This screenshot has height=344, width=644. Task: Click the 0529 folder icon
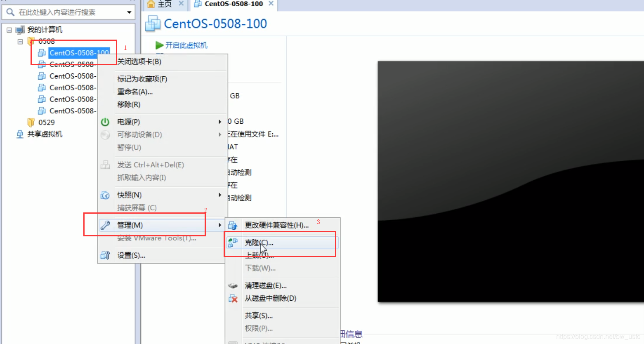[x=31, y=123]
